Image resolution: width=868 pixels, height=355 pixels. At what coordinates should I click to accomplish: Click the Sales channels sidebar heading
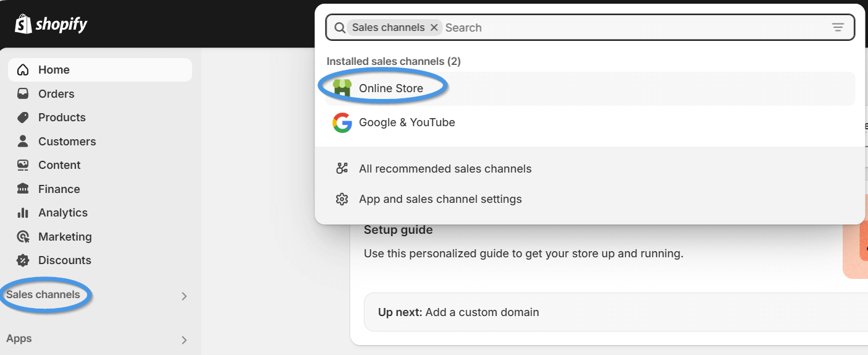coord(43,294)
